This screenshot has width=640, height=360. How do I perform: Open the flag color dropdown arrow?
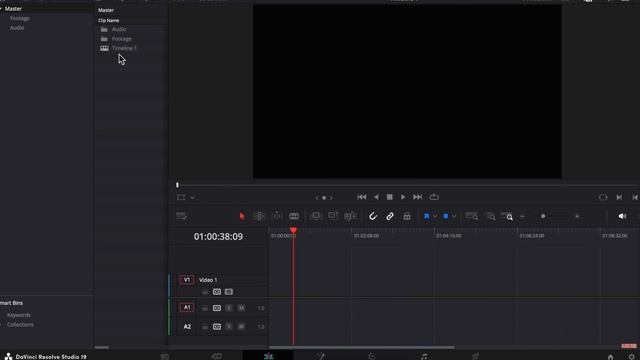435,216
